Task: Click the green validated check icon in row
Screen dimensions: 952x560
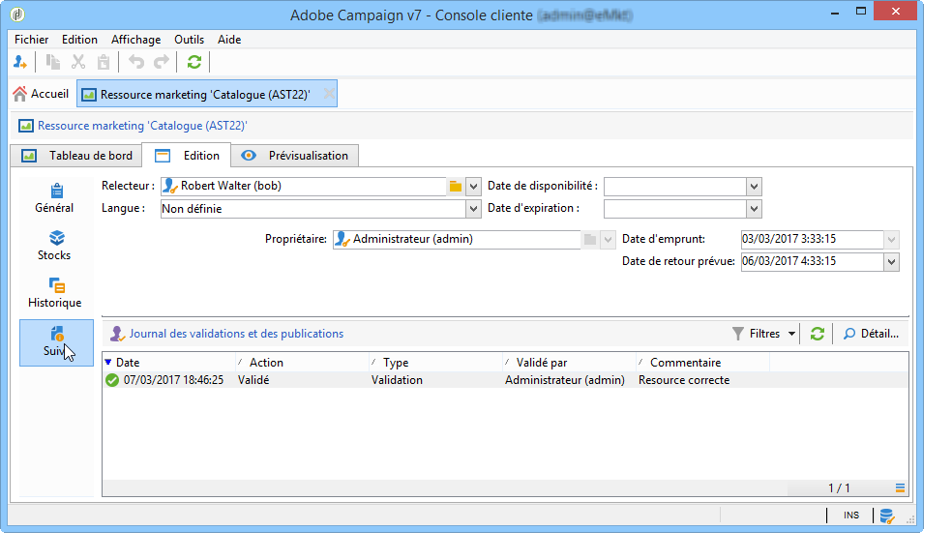Action: point(111,380)
